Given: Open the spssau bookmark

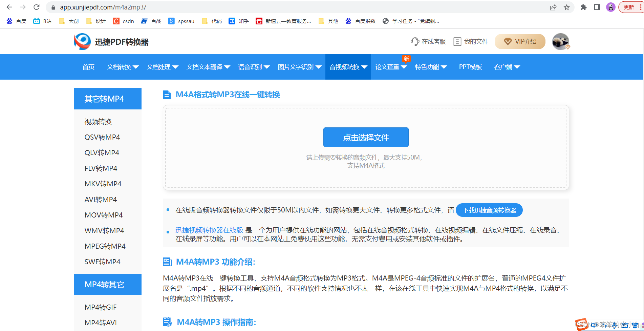Looking at the screenshot, I should click(x=181, y=21).
